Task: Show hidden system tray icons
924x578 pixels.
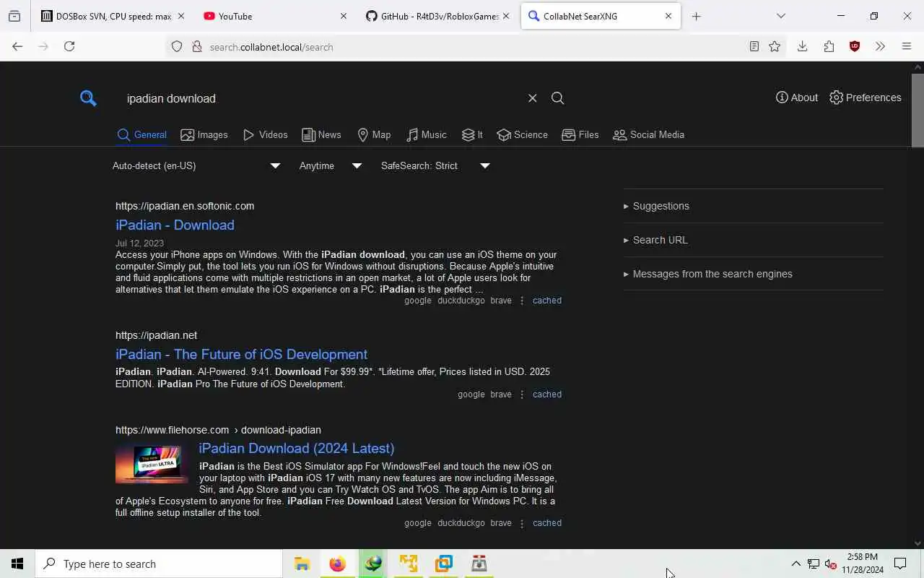Action: coord(796,564)
